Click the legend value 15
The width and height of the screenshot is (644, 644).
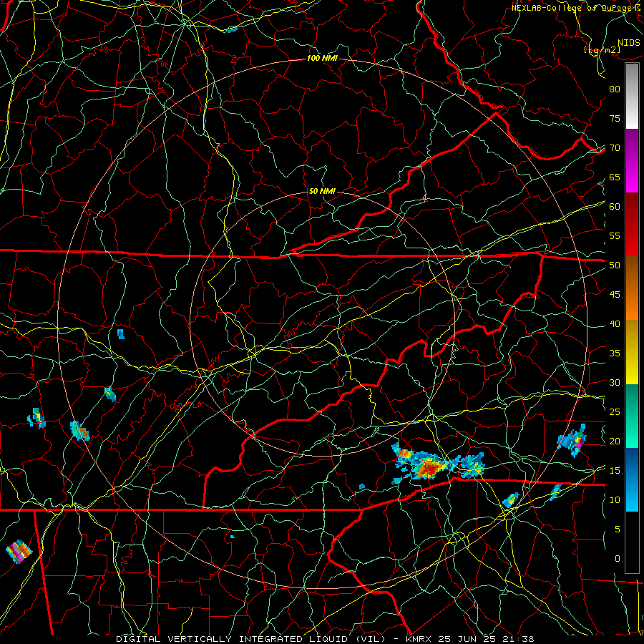point(615,471)
